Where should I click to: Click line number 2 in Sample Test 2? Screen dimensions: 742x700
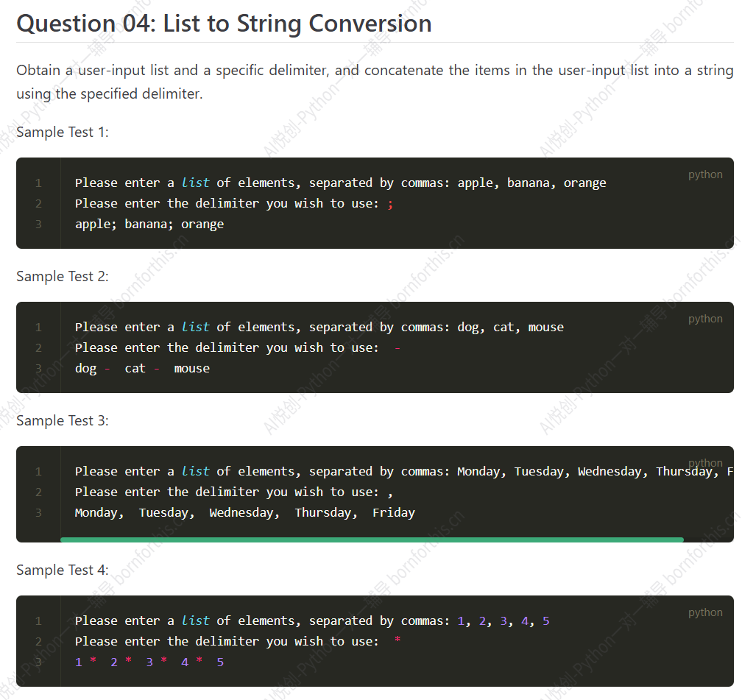(38, 348)
